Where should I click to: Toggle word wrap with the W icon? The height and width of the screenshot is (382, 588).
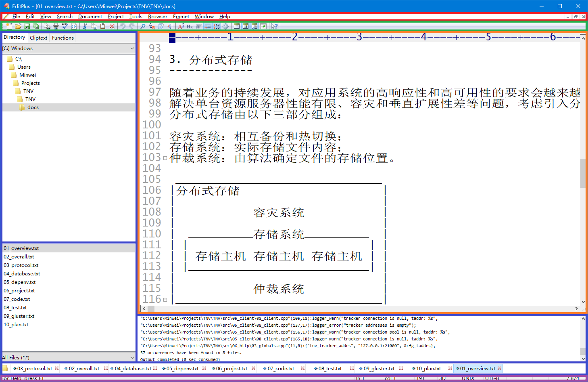pyautogui.click(x=198, y=26)
